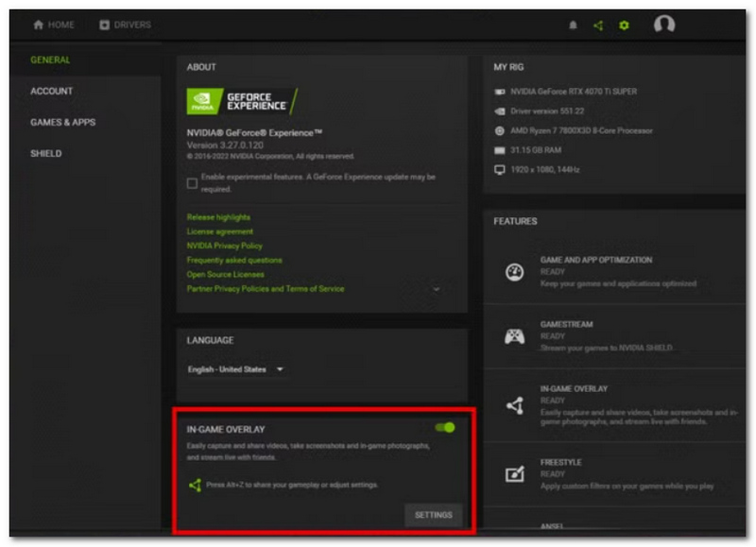Click the Freestyle feature title

560,463
